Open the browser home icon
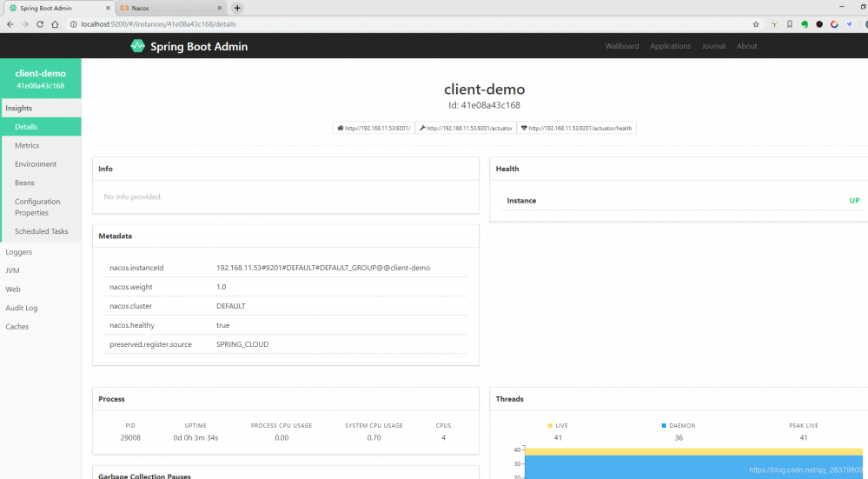Image resolution: width=868 pixels, height=479 pixels. [55, 24]
